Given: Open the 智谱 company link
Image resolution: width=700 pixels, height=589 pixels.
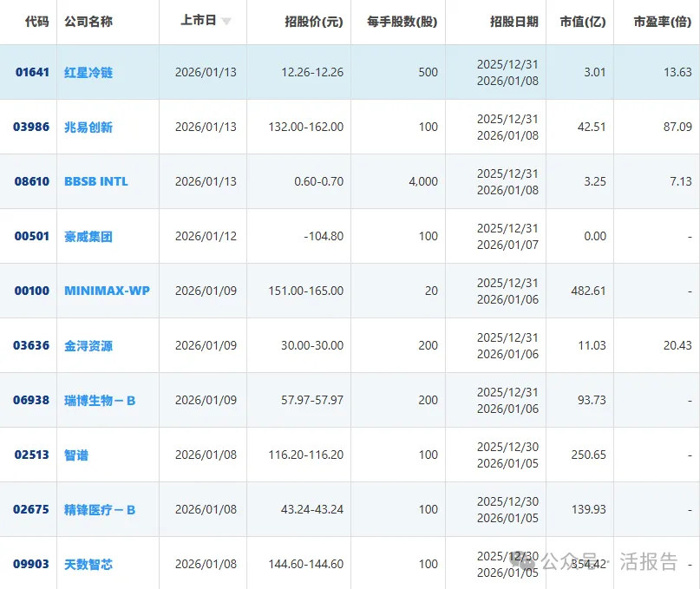Looking at the screenshot, I should [x=76, y=455].
